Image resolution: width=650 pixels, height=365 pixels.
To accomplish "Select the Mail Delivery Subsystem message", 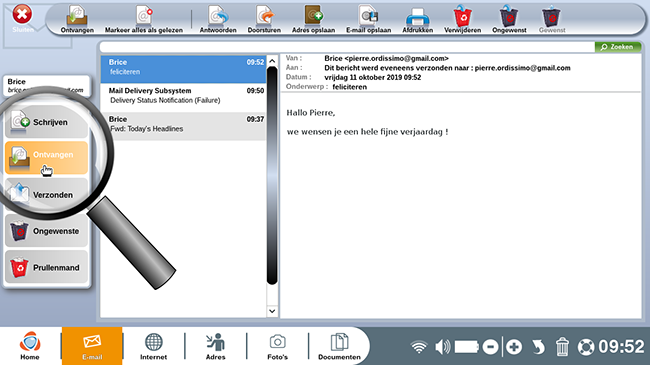I will click(183, 95).
